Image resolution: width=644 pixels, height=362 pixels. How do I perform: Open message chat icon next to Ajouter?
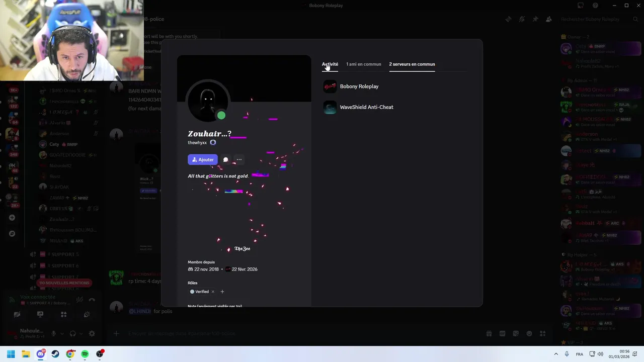[225, 159]
